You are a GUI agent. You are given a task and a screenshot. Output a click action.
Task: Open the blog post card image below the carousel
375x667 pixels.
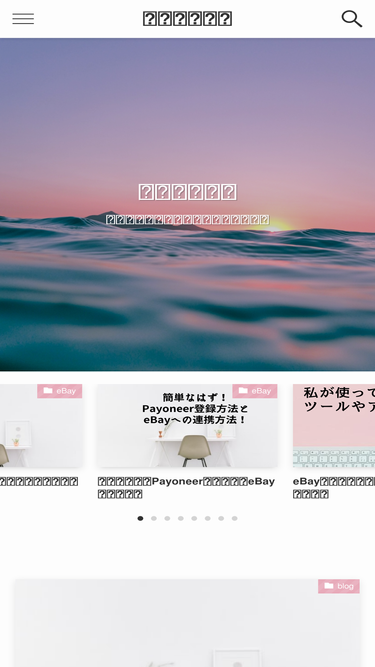[187, 623]
